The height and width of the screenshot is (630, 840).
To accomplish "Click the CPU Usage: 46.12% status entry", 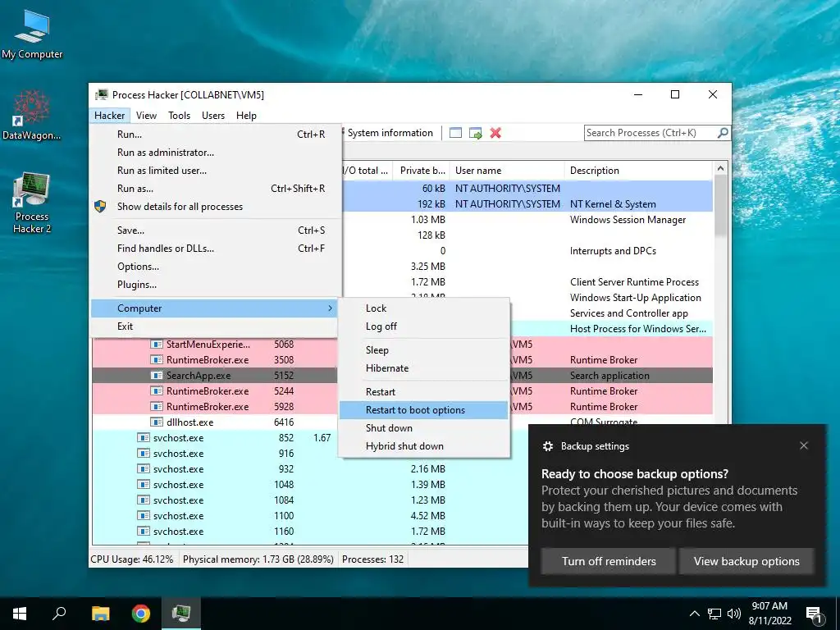I will pos(132,559).
